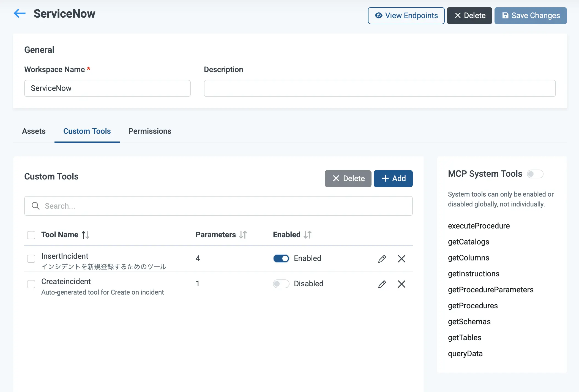Sort by Parameters column arrows icon

(x=243, y=235)
